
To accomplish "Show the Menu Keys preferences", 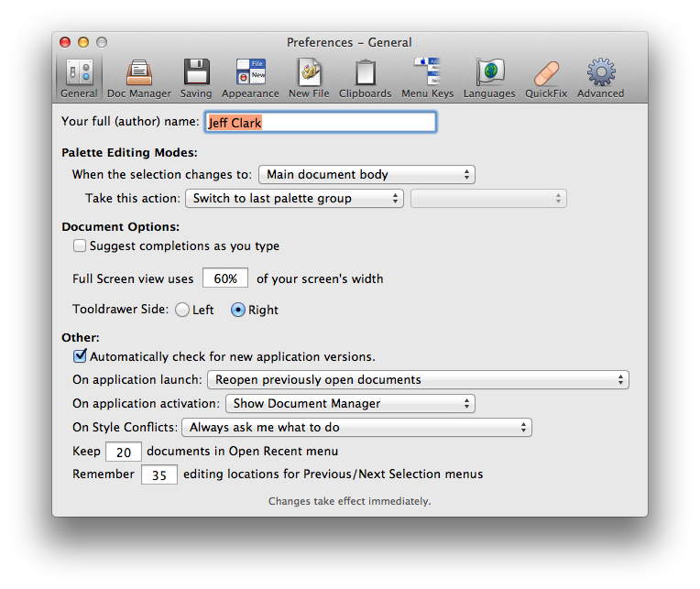I will click(x=427, y=78).
